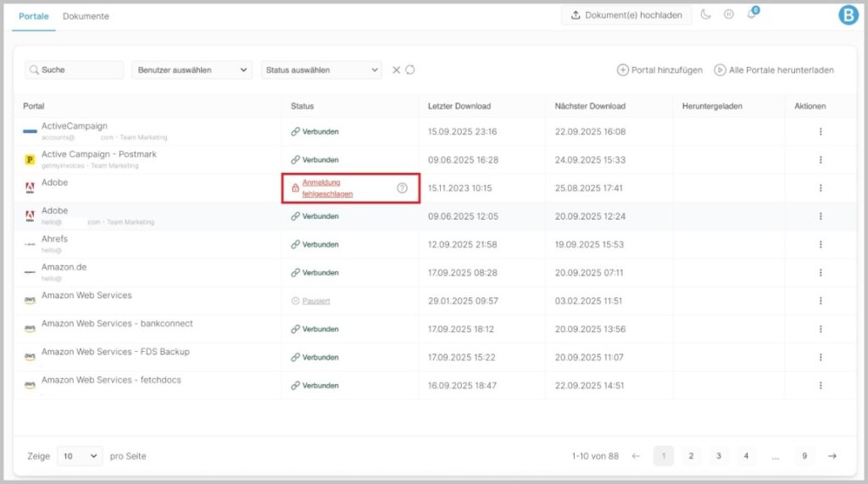Viewport: 868px width, 484px height.
Task: Click Ahrefs portal logo icon
Action: tap(30, 244)
